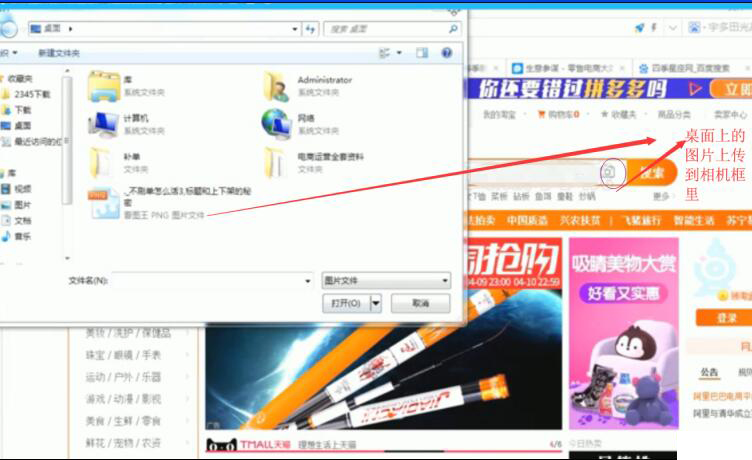Open the help icon in the file dialog
This screenshot has width=752, height=460.
446,53
